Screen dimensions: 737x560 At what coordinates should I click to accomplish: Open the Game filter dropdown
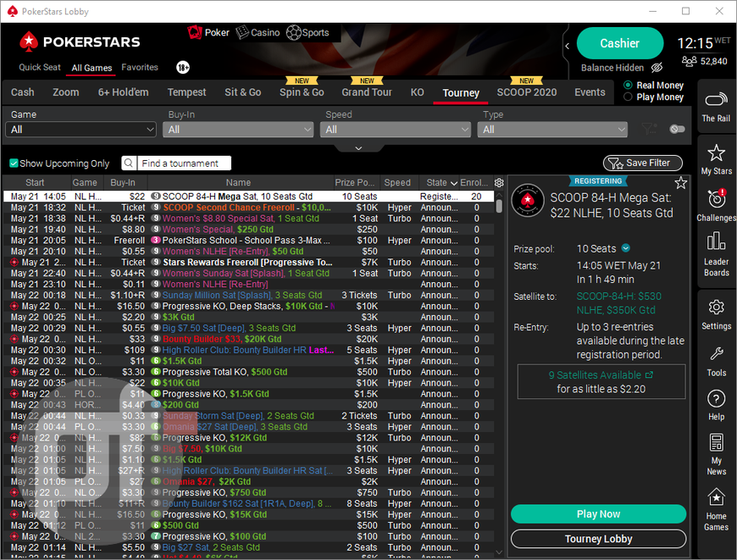pyautogui.click(x=80, y=130)
